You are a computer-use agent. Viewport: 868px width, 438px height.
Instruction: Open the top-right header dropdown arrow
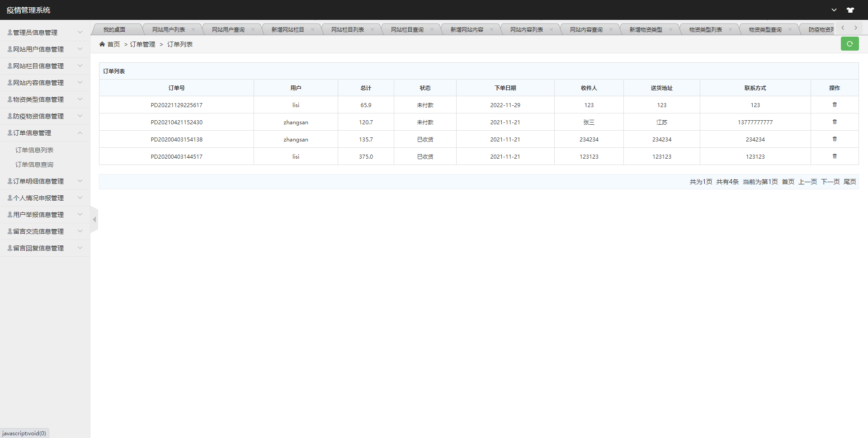834,10
